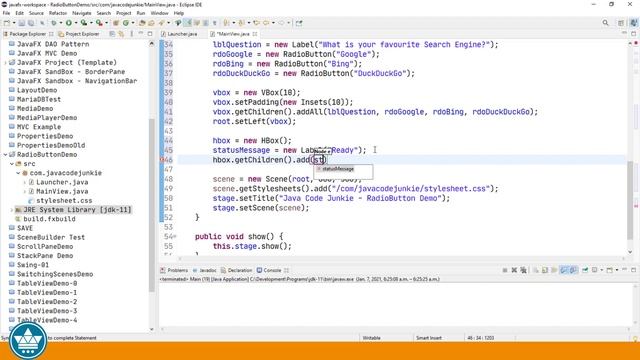Toggle Word Wrap in Console toolbar
Image resolution: width=640 pixels, height=360 pixels.
coord(554,270)
